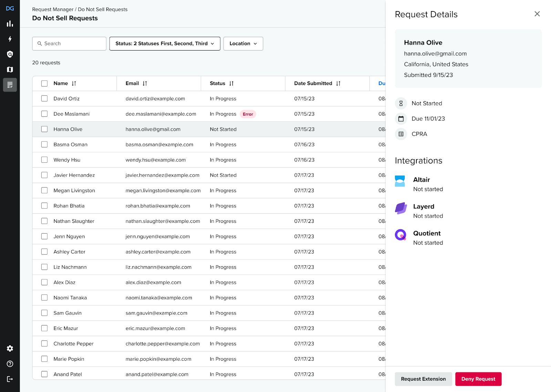Select the CPRA regulation icon
This screenshot has width=551, height=392.
[x=401, y=134]
